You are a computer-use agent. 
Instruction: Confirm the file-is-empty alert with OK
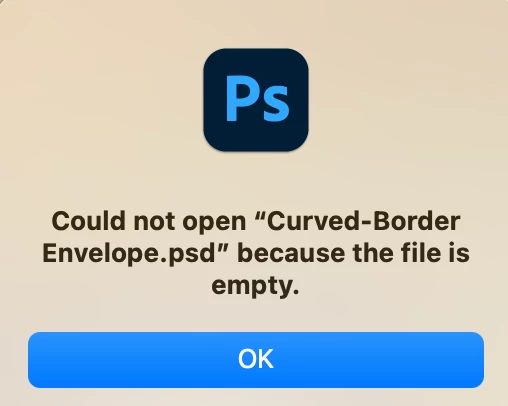click(256, 360)
